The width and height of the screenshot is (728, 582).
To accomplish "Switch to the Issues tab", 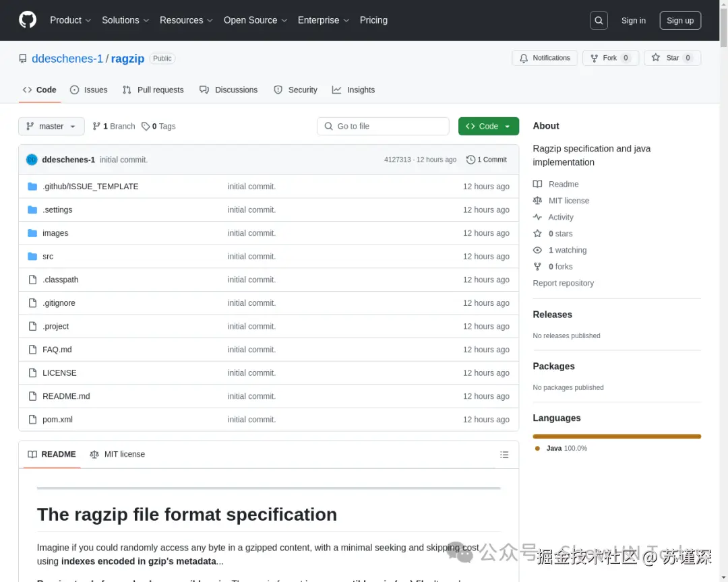I will [x=89, y=90].
